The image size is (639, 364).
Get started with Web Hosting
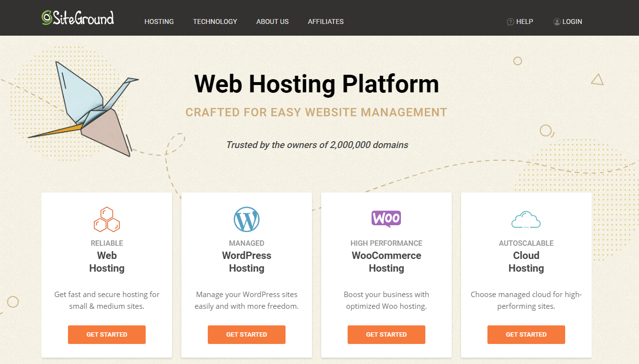[x=107, y=335]
